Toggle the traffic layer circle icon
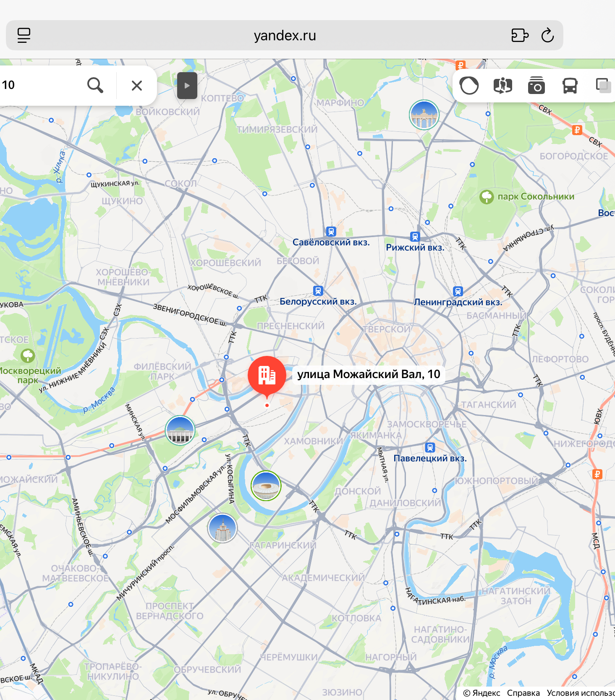 click(x=469, y=86)
